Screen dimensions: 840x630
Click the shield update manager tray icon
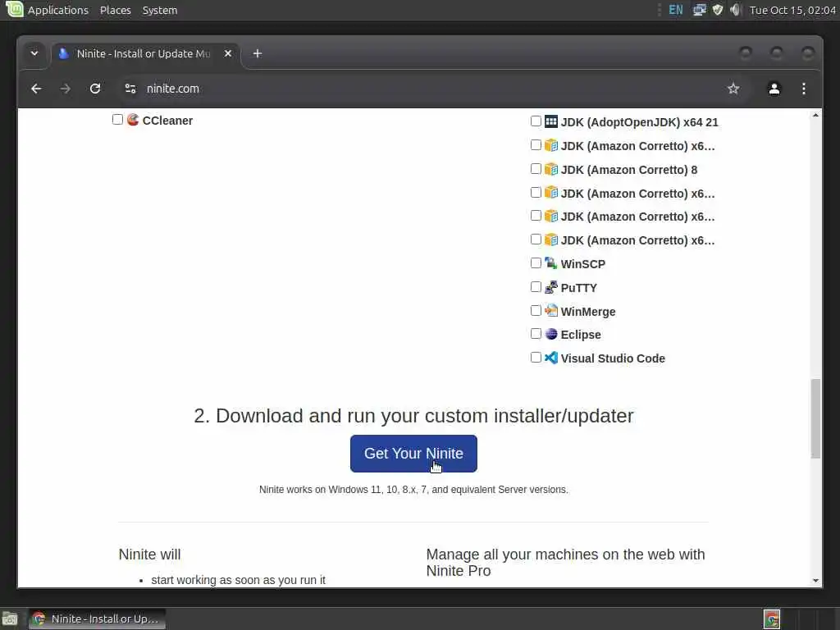point(717,10)
